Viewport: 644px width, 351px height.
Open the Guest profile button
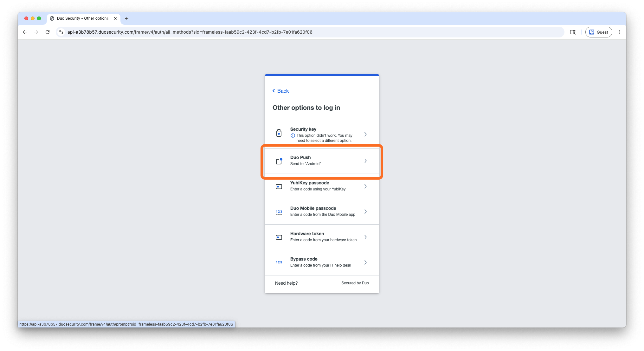(598, 32)
